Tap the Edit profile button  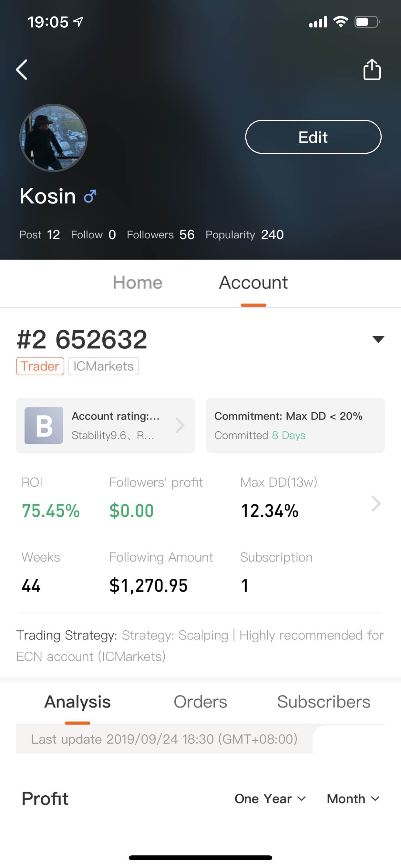click(314, 137)
